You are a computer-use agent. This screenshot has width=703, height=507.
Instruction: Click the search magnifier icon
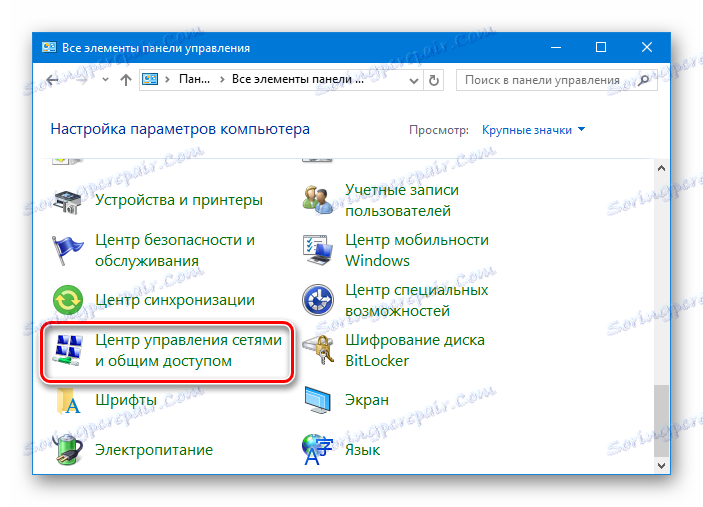pos(643,80)
